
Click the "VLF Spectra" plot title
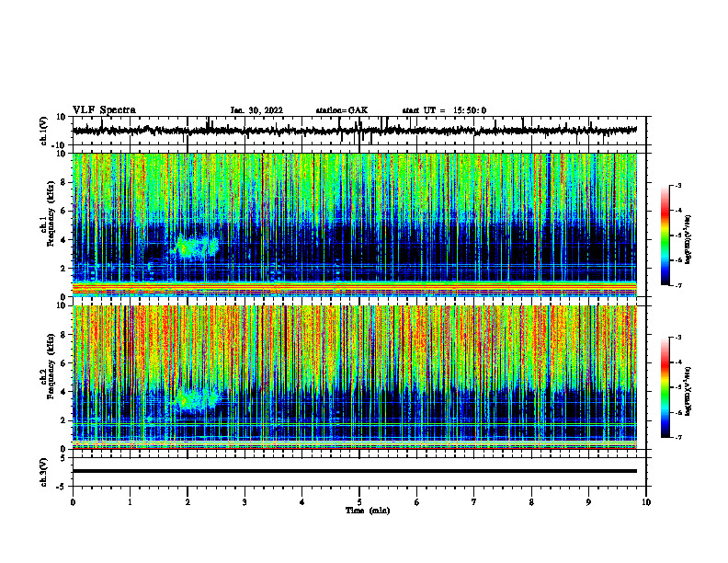click(104, 110)
